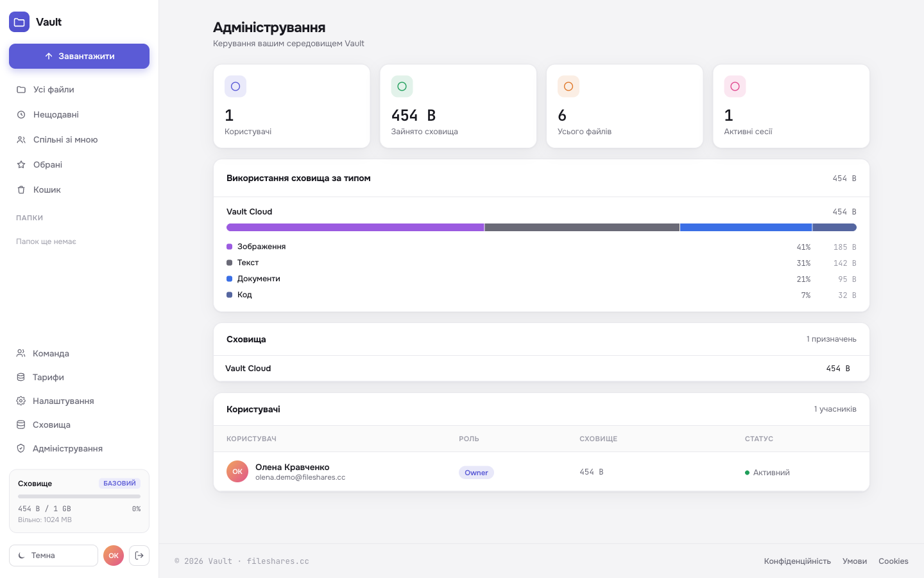924x578 pixels.
Task: Click the 1 призначень label
Action: point(831,339)
